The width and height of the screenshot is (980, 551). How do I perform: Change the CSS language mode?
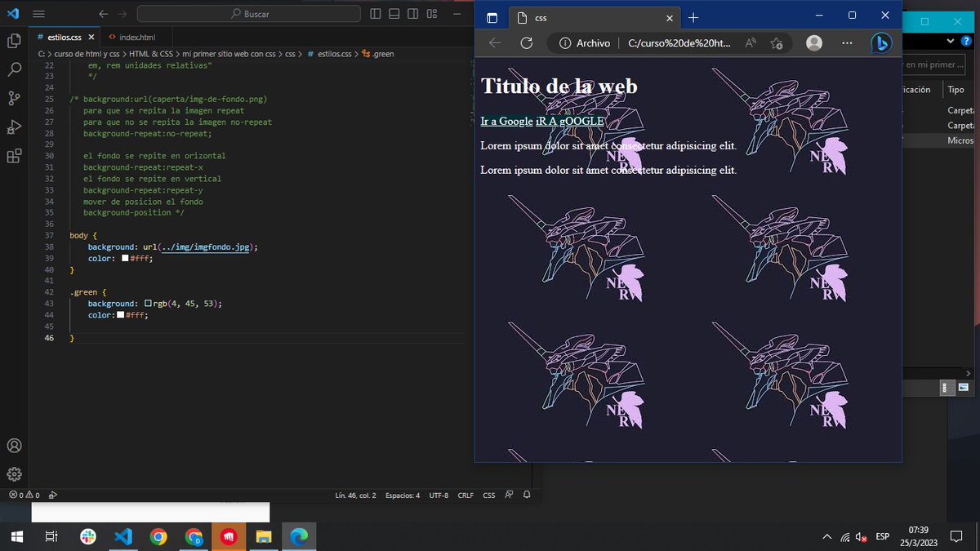(x=488, y=495)
